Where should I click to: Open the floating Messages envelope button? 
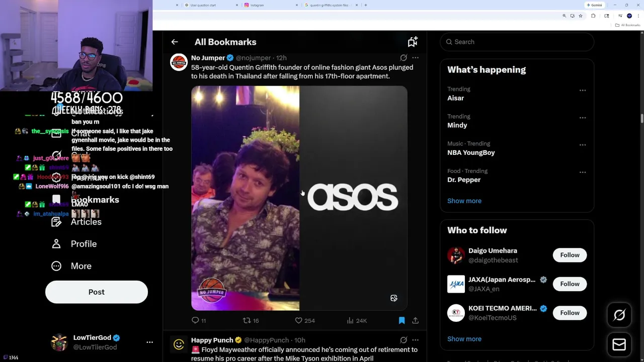(x=619, y=345)
